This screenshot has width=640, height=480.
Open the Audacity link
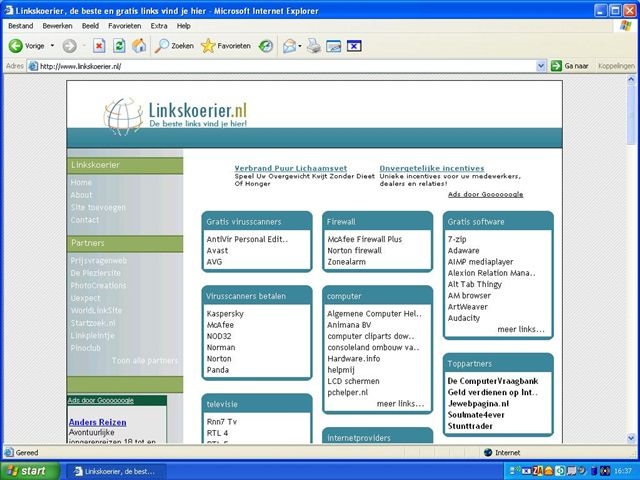coord(464,318)
